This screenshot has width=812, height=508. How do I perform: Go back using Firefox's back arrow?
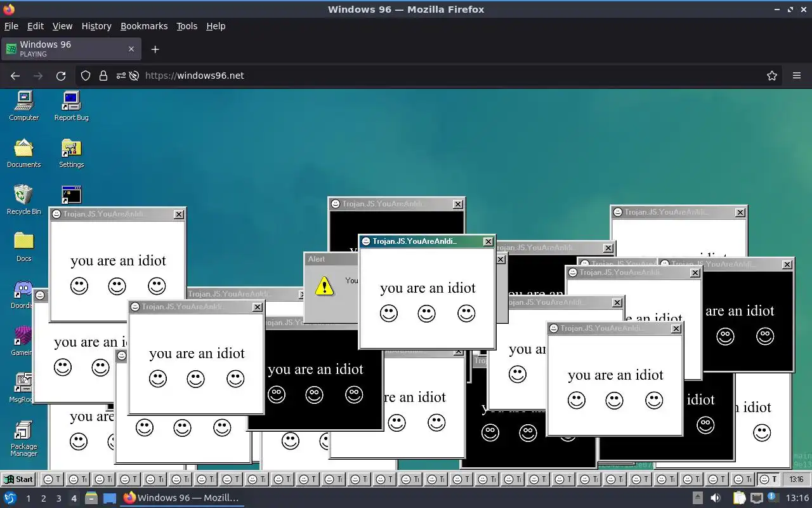(x=15, y=76)
